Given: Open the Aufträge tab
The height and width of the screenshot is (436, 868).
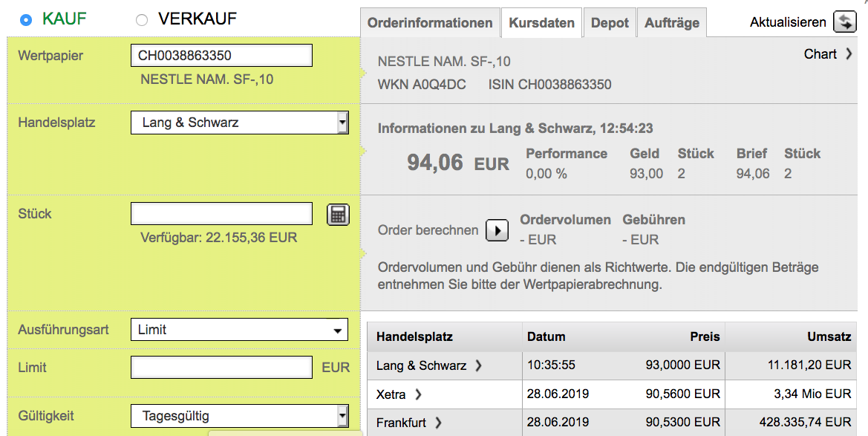Looking at the screenshot, I should pos(671,23).
